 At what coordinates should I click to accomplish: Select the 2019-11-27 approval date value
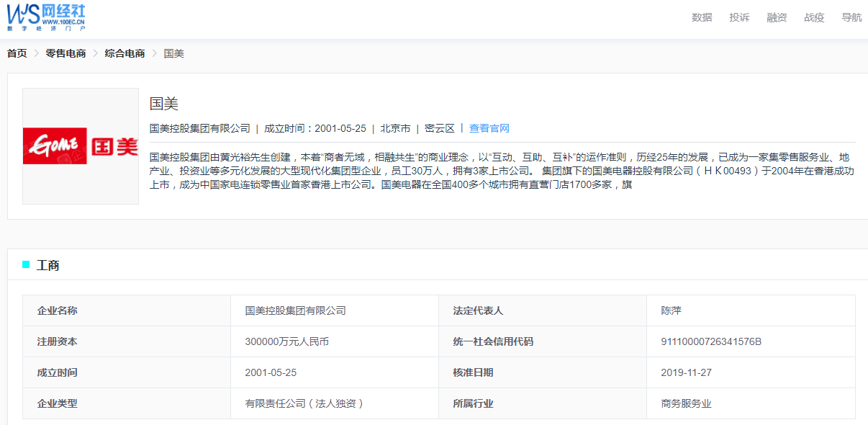click(x=687, y=372)
